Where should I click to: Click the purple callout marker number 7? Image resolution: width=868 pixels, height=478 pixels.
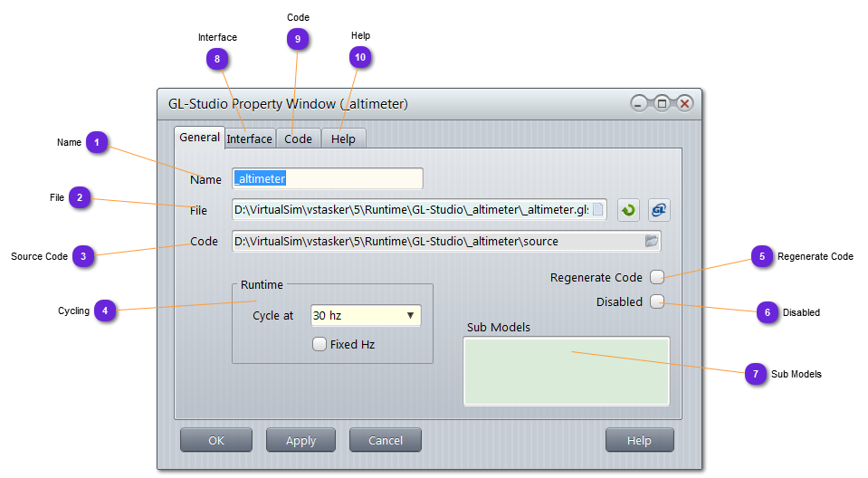pos(756,373)
